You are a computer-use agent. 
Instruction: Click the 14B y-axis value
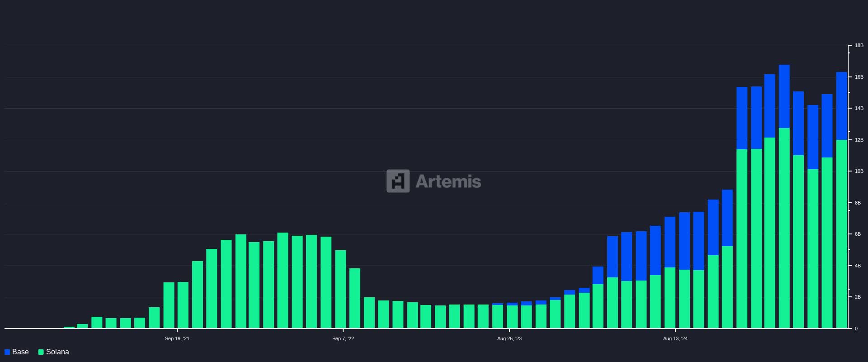point(859,109)
